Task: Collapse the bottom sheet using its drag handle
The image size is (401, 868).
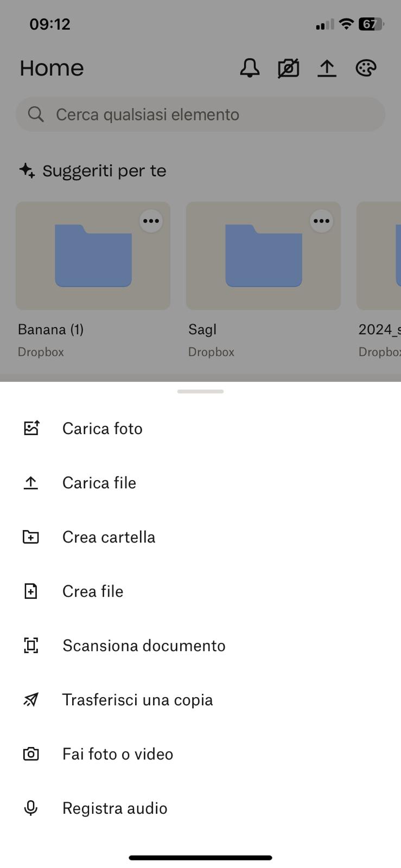Action: coord(200,391)
